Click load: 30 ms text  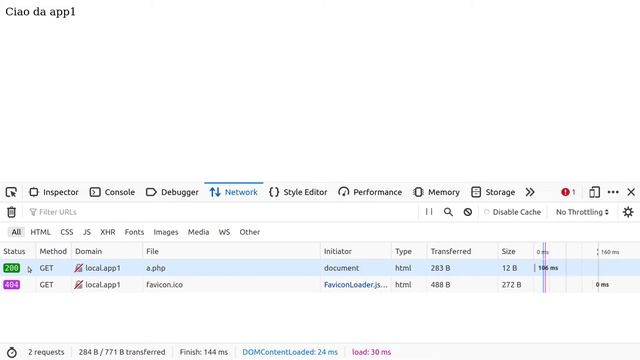tap(371, 352)
